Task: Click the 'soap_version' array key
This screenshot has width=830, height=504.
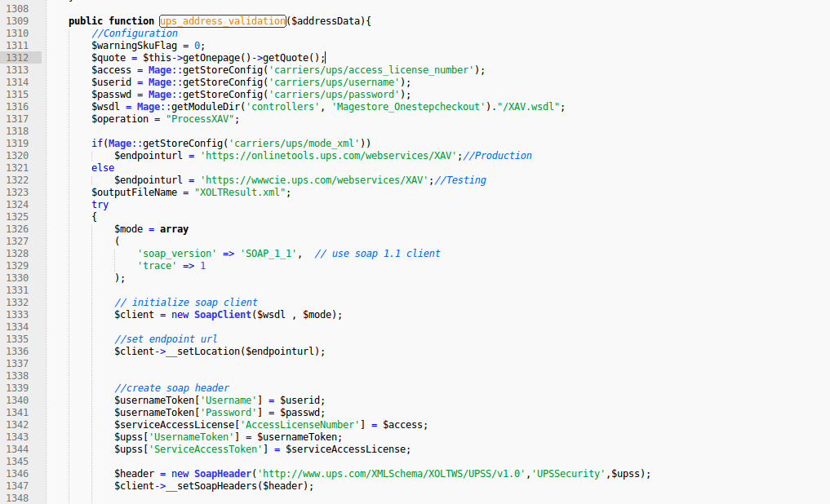Action: (177, 254)
